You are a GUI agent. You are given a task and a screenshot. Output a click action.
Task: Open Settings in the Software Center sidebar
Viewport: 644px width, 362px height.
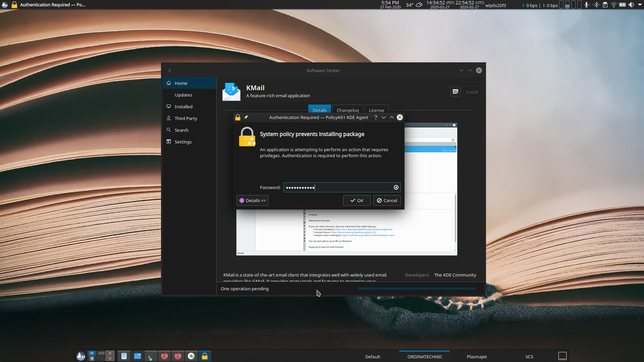[190, 142]
